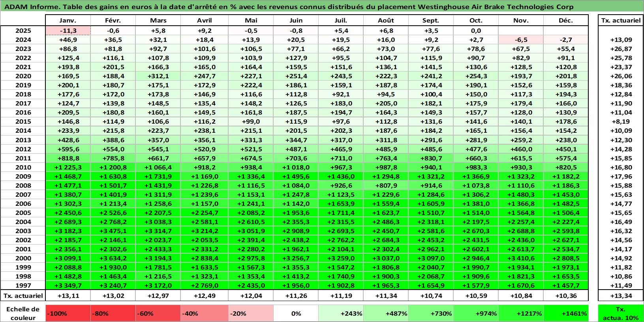The width and height of the screenshot is (644, 322).
Task: Select the 1997 row label
Action: [23, 285]
